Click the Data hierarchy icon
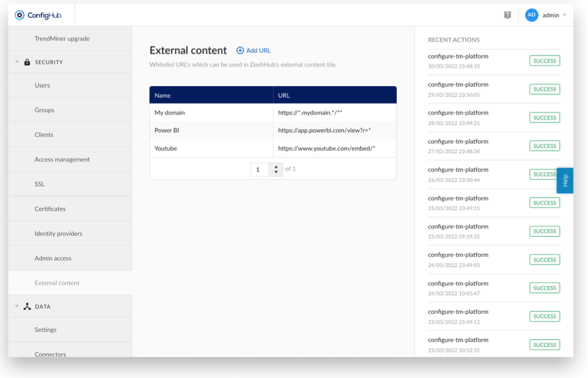This screenshot has height=378, width=588. click(27, 307)
